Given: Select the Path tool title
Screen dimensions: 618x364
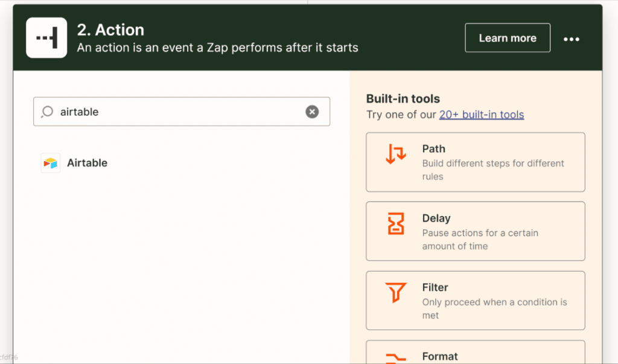Looking at the screenshot, I should click(x=433, y=149).
